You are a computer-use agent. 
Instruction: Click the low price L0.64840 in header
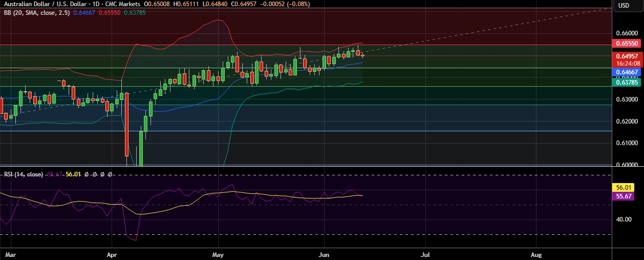[215, 4]
